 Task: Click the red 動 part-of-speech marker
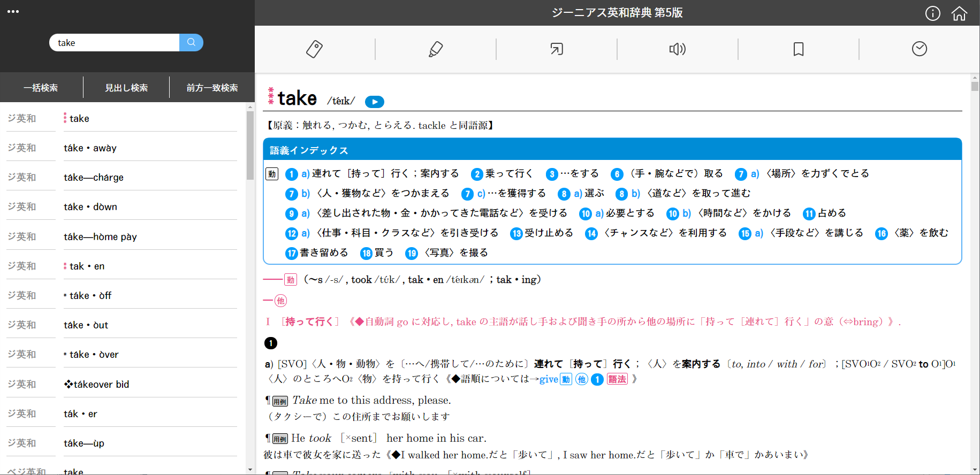291,280
